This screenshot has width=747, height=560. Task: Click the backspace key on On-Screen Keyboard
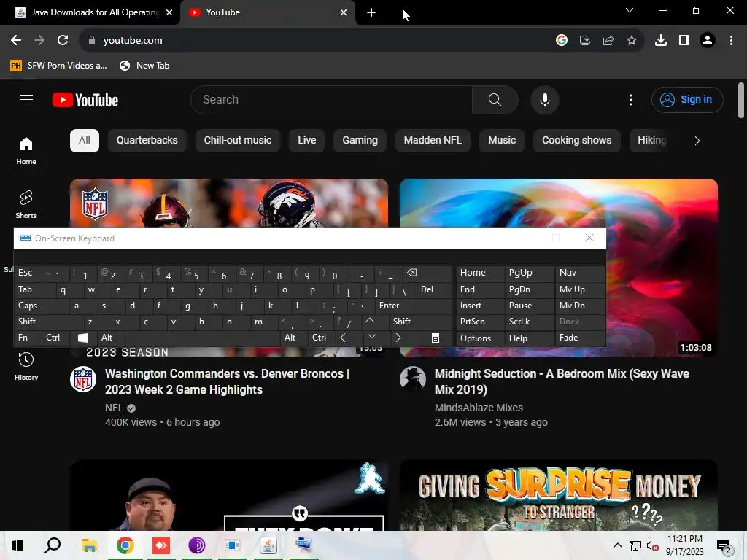(411, 273)
